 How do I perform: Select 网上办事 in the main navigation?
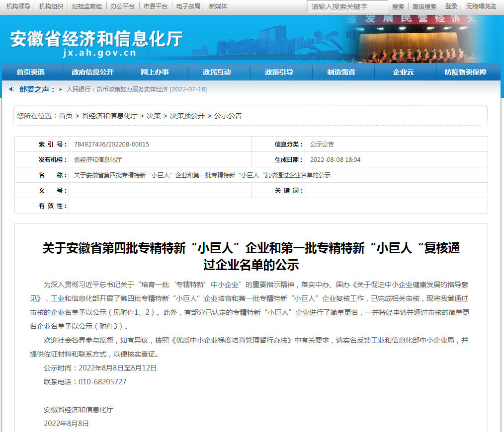click(x=155, y=72)
